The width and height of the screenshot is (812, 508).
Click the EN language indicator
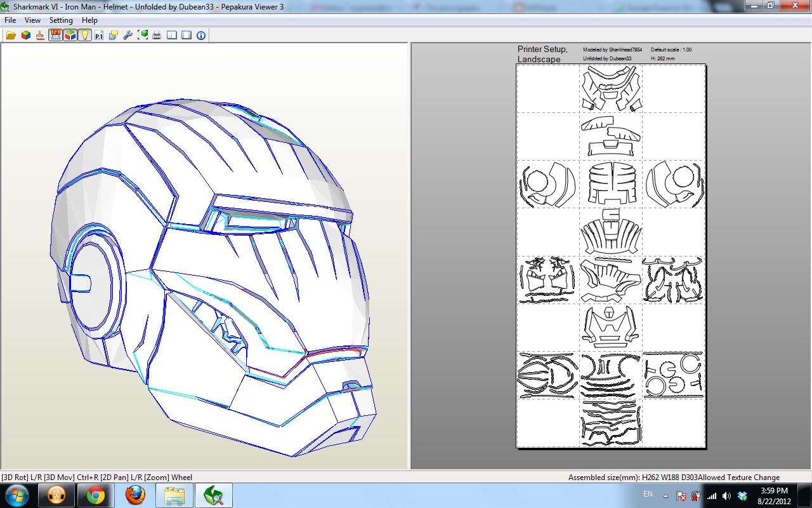pos(648,494)
